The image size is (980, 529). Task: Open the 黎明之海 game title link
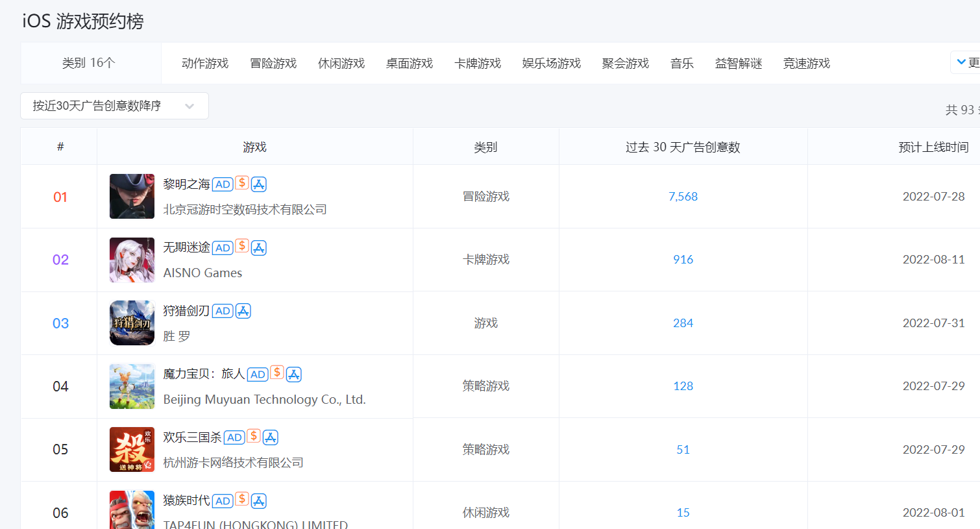[186, 184]
